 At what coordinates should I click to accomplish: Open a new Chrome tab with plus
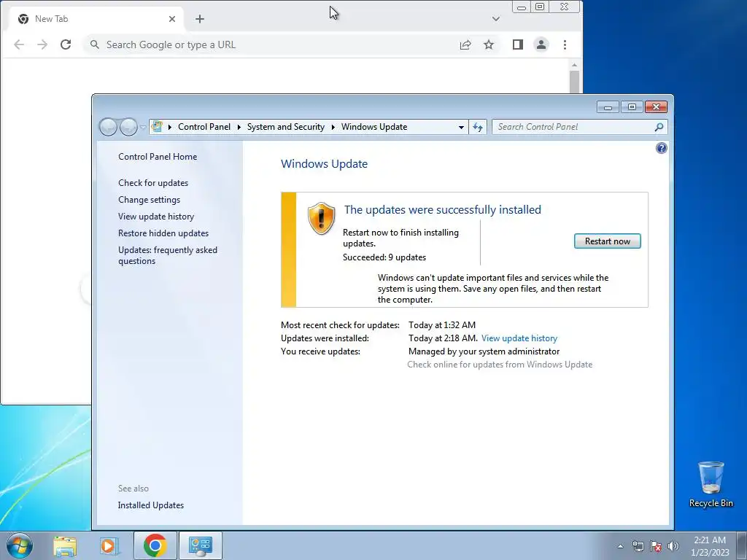pos(200,19)
